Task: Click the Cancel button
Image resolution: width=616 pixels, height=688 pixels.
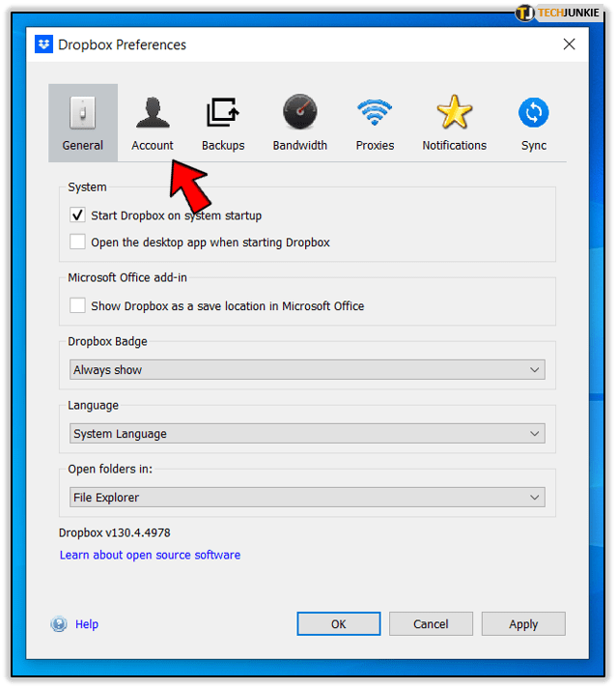Action: click(431, 623)
